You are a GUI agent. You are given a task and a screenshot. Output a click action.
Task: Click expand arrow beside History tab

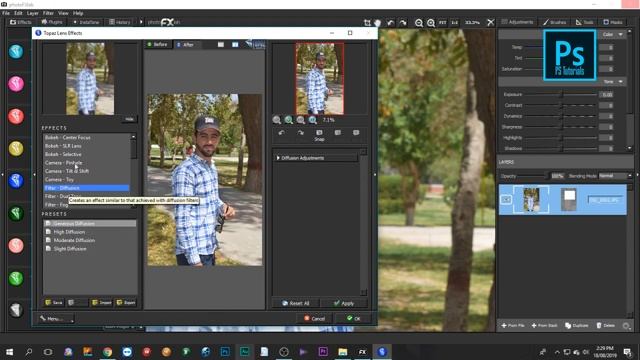click(x=141, y=22)
